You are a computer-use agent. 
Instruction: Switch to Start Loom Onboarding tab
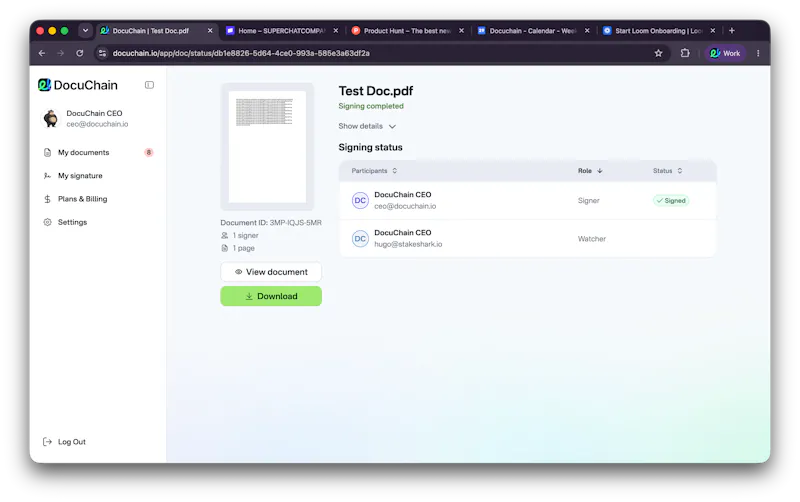[x=658, y=31]
